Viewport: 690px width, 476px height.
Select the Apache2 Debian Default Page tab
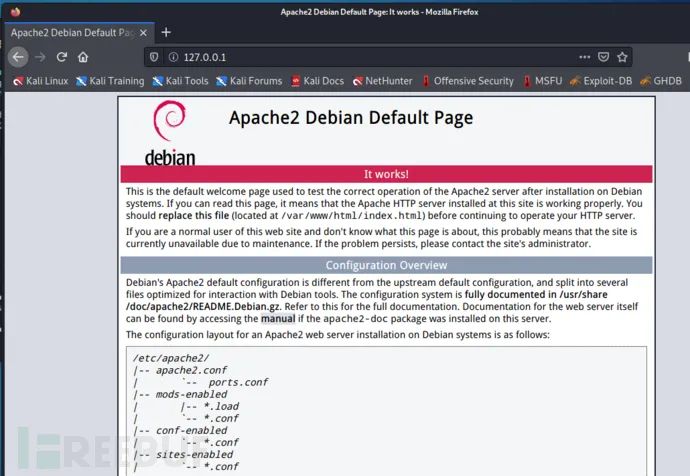click(79, 33)
